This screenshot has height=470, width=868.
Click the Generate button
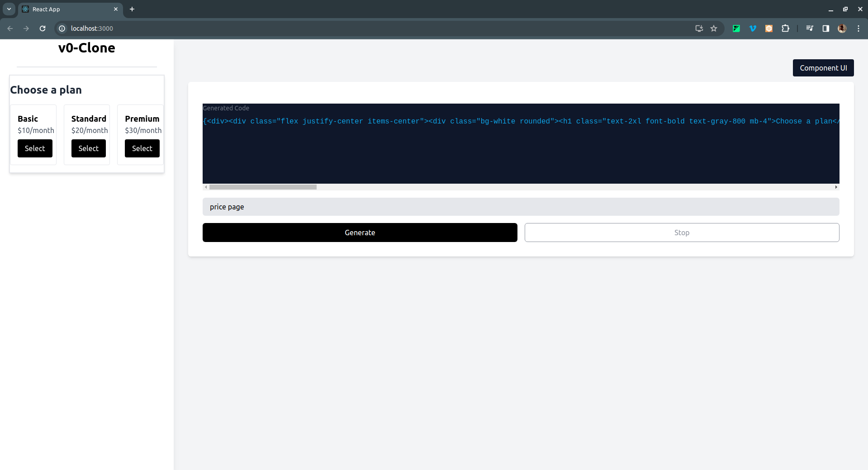coord(360,233)
